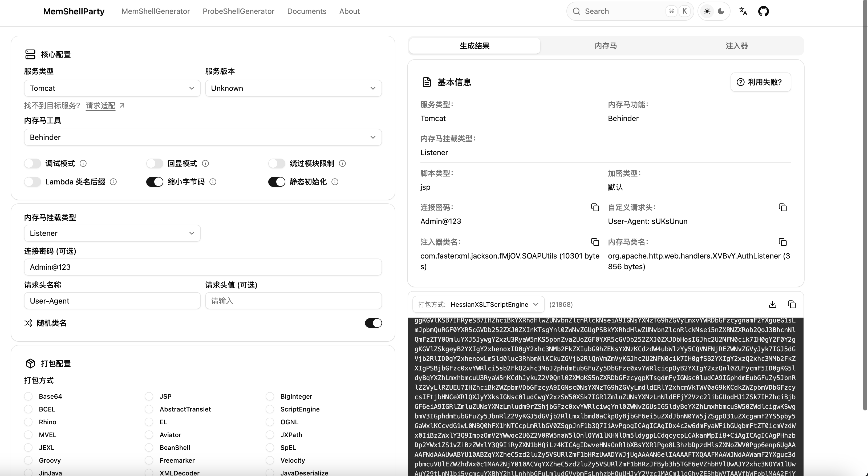Copy the custom request header value
The width and height of the screenshot is (868, 476).
[782, 207]
